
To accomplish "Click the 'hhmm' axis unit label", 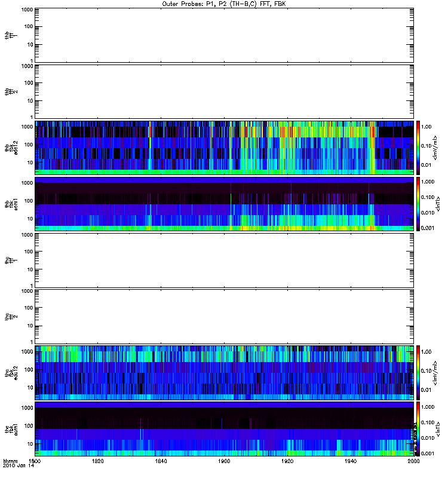I will [10, 461].
